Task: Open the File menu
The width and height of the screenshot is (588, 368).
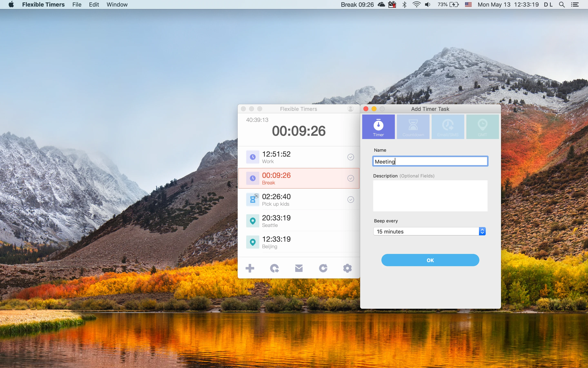Action: point(77,5)
